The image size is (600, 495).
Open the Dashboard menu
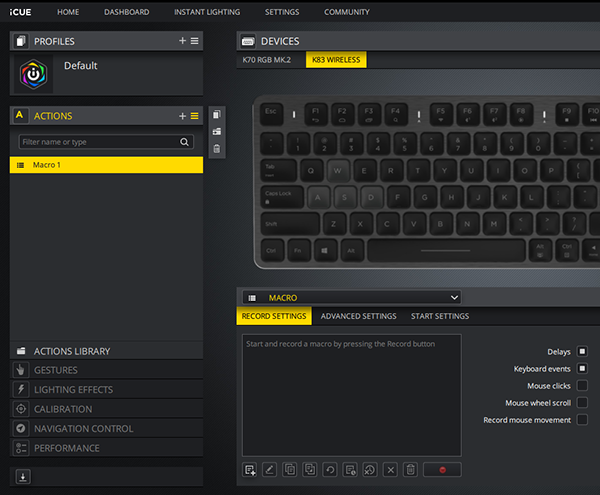126,12
